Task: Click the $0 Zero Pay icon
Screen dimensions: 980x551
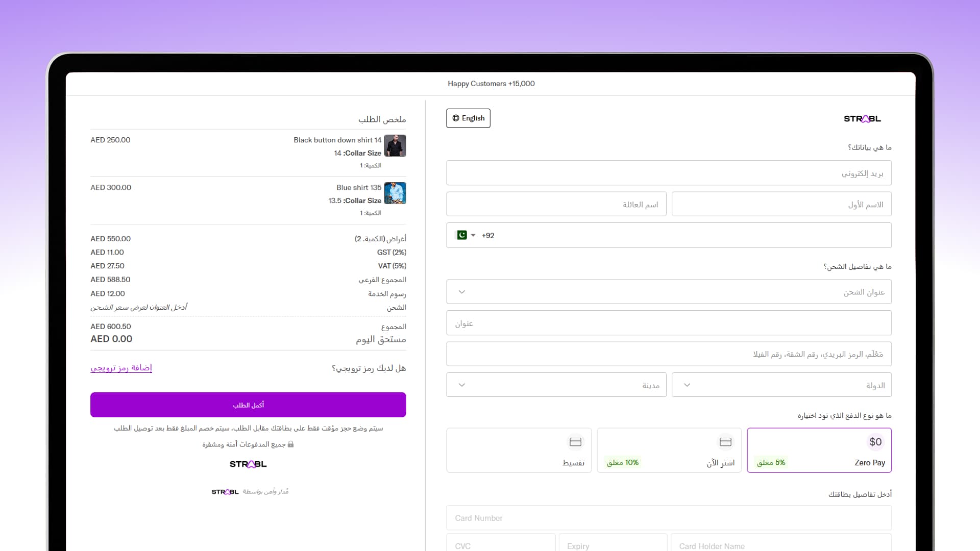Action: [875, 442]
